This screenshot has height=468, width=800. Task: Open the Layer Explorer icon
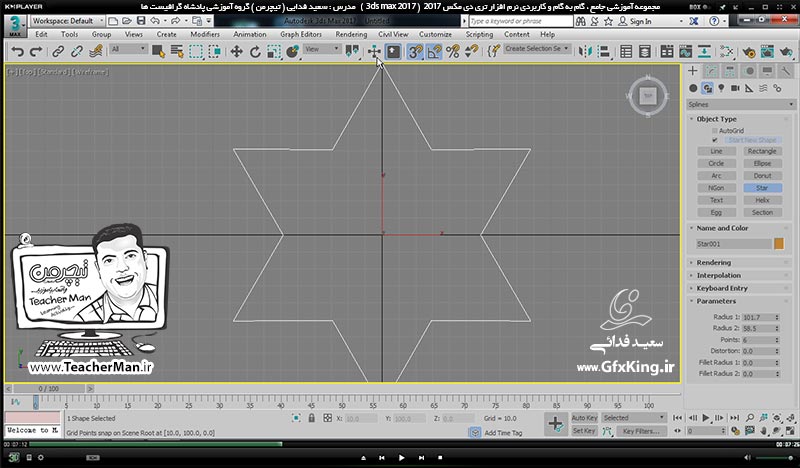[645, 51]
